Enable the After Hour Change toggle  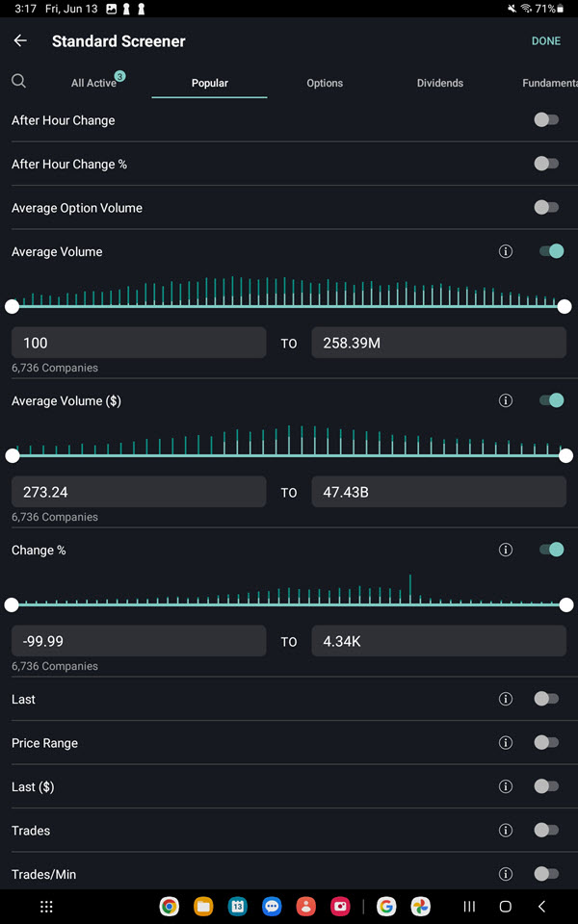(547, 119)
